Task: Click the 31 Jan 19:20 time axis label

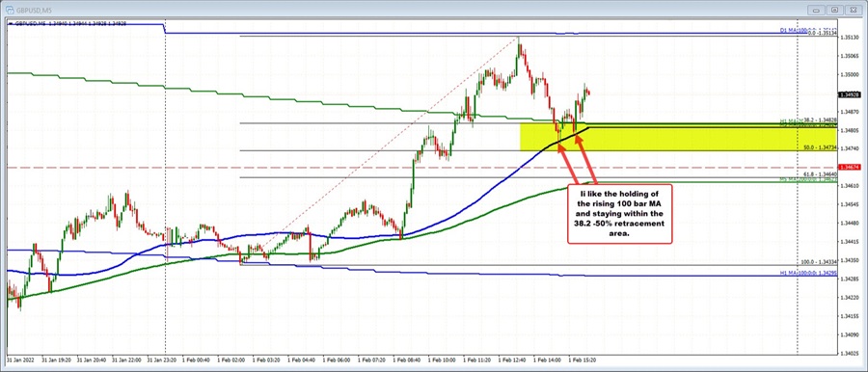Action: point(57,359)
